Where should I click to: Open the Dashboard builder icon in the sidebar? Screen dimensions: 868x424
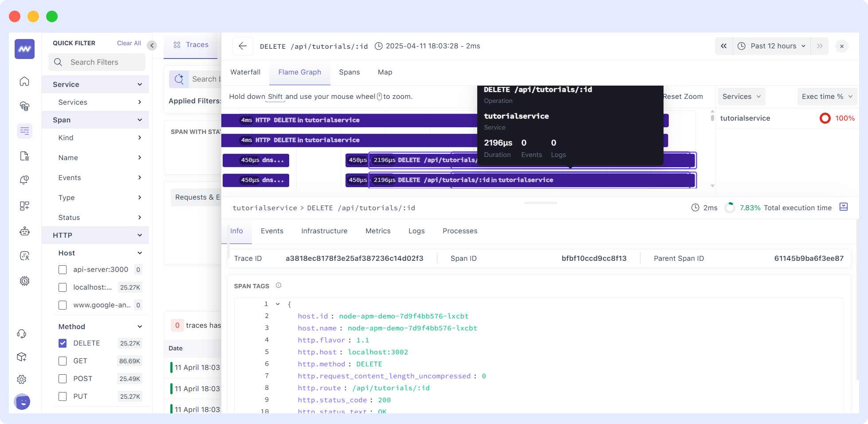point(24,206)
